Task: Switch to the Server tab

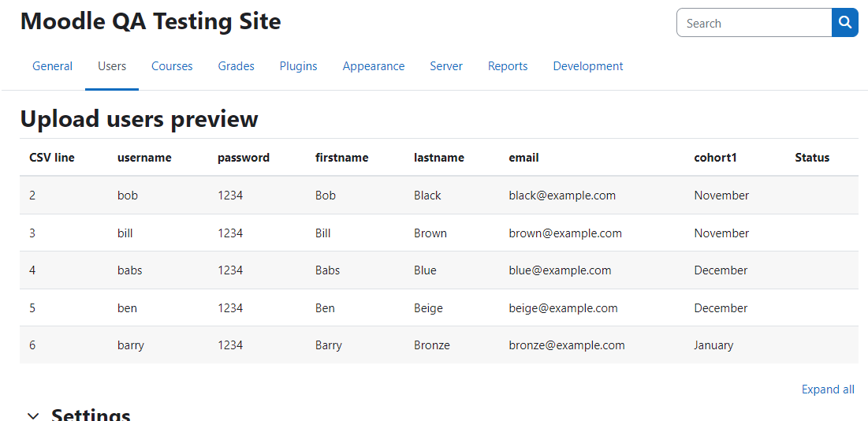Action: pos(446,66)
